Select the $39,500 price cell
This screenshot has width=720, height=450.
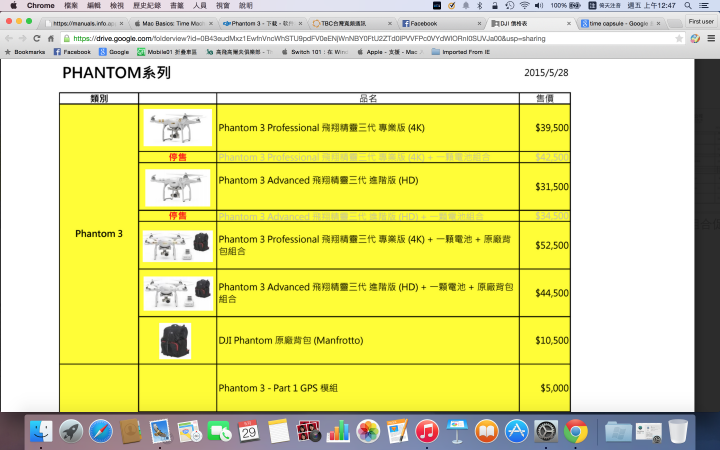coord(545,128)
